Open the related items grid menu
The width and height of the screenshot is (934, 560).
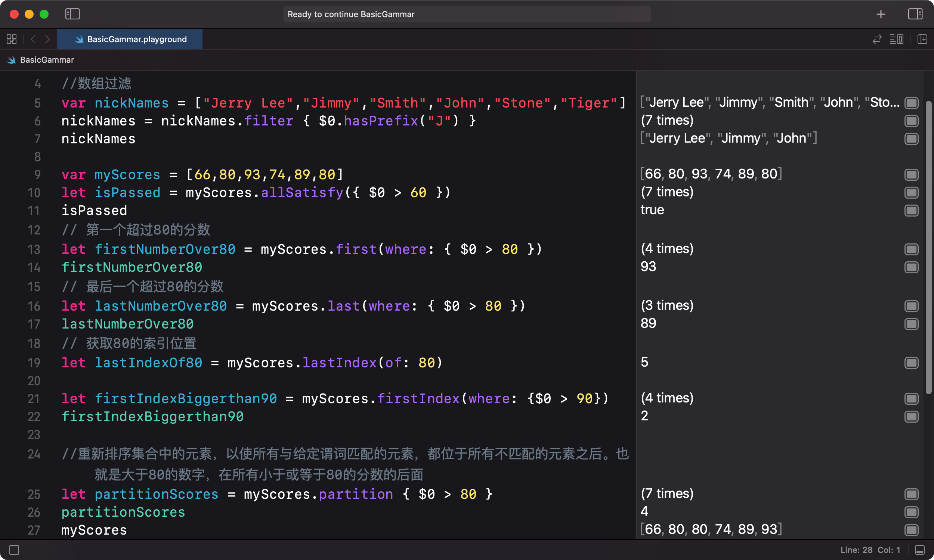click(x=12, y=39)
